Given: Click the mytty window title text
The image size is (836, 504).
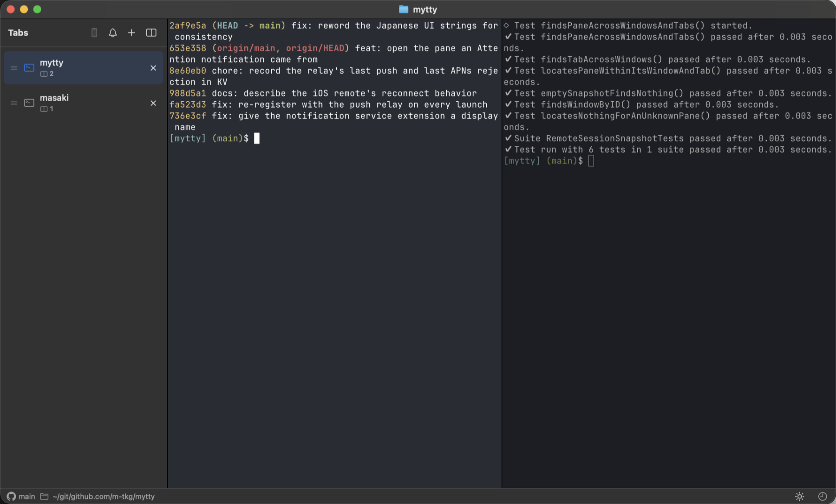Looking at the screenshot, I should [x=425, y=9].
